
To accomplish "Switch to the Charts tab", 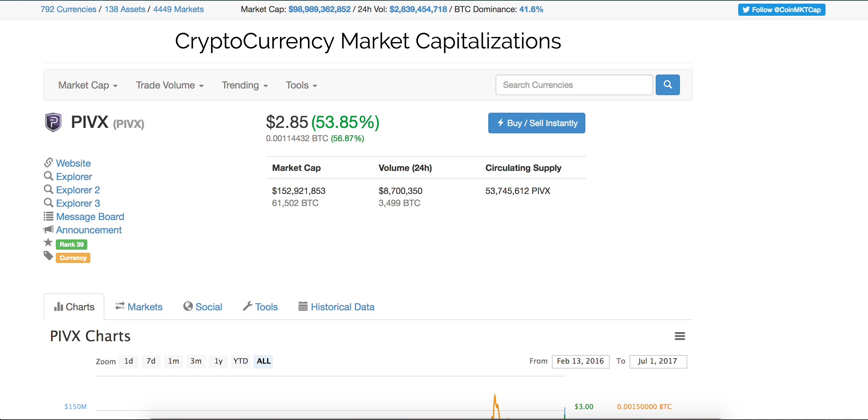I will click(x=74, y=307).
